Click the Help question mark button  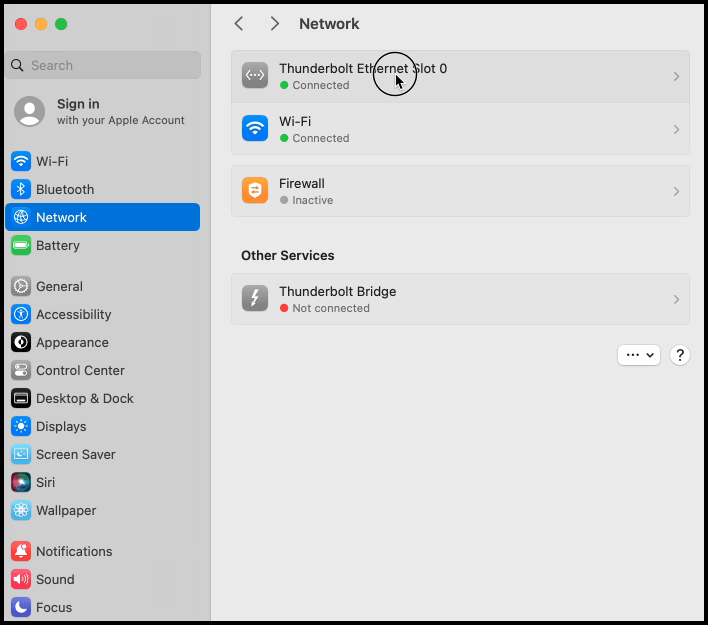(680, 355)
